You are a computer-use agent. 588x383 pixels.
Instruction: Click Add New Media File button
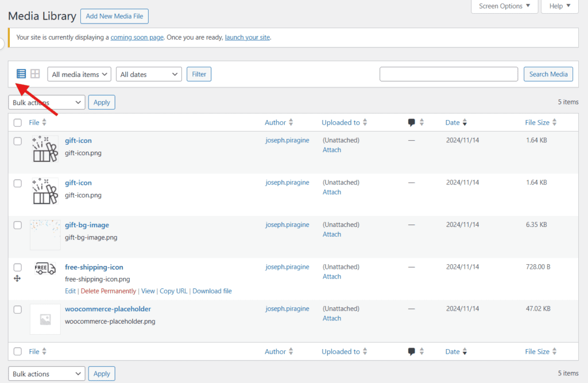(114, 16)
